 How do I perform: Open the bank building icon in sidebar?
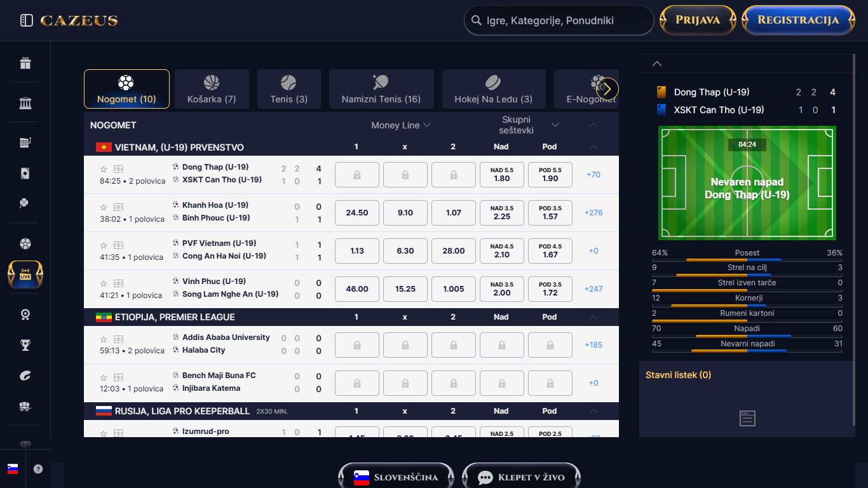point(25,104)
